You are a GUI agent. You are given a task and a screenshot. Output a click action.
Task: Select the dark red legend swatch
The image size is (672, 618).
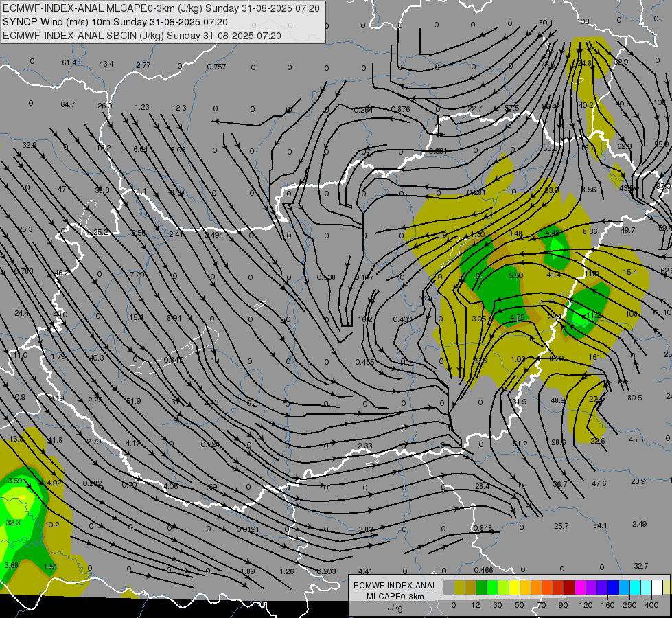coord(569,588)
